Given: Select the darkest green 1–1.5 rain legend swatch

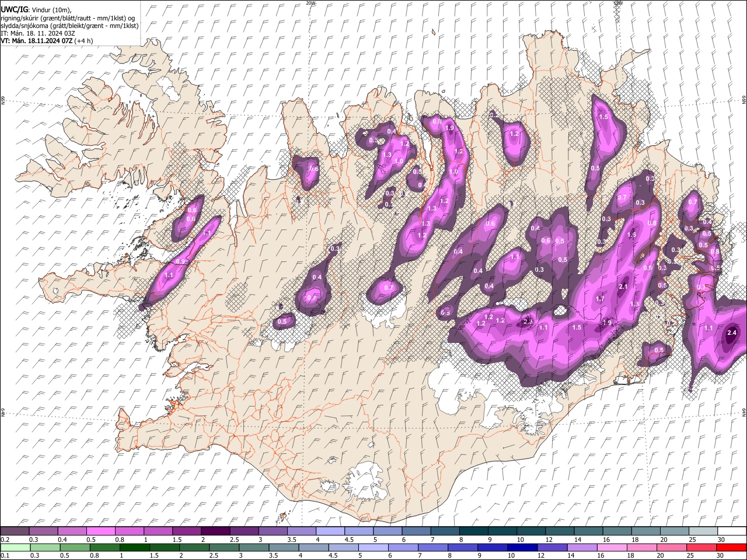Looking at the screenshot, I should pos(135,548).
